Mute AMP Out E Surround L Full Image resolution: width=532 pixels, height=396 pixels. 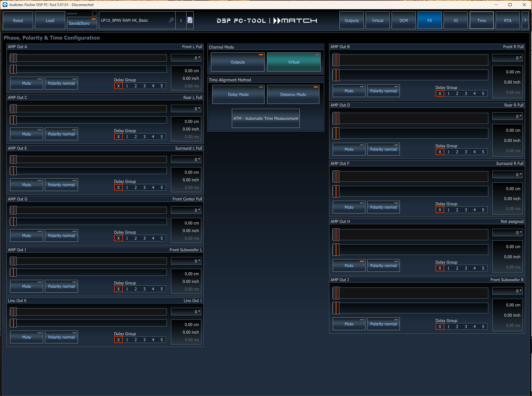pyautogui.click(x=26, y=185)
